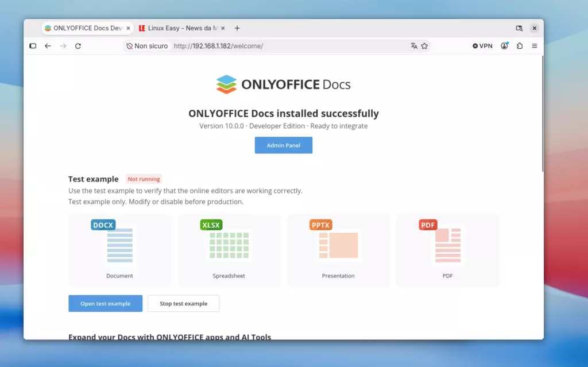
Task: Open the PPTX Presentation card
Action: [338, 250]
